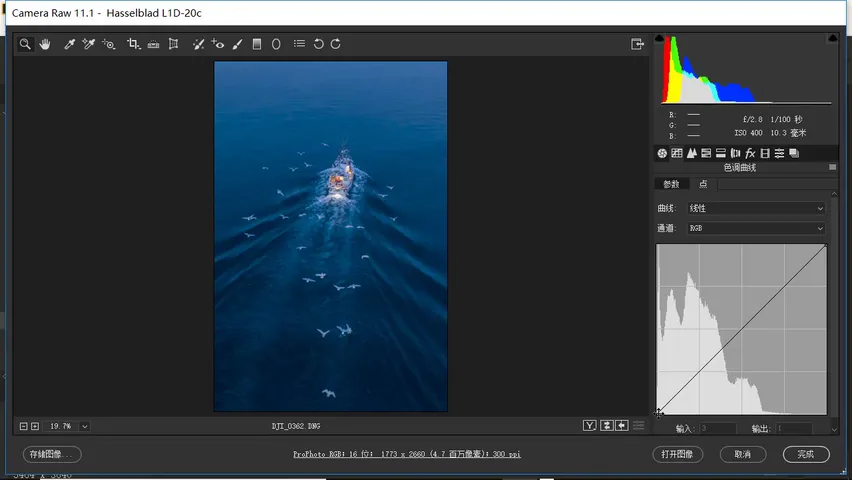Select the bottom-left curve point
Viewport: 852px width, 480px height.
(x=659, y=414)
